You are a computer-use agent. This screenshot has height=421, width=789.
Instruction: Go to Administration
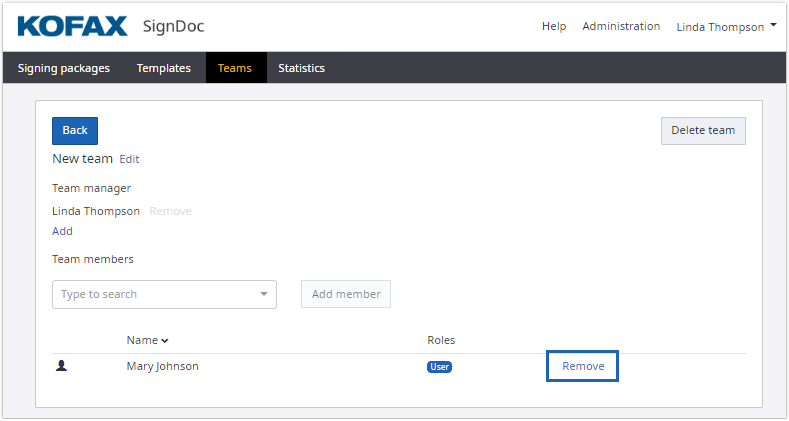[621, 26]
